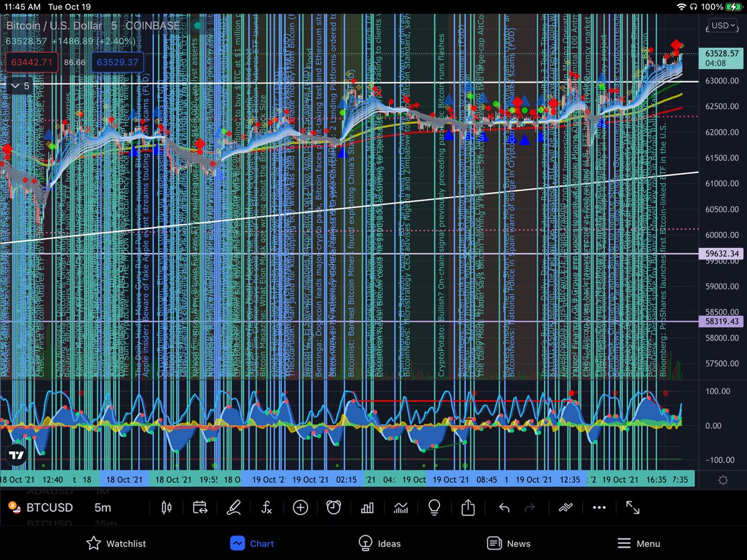Image resolution: width=747 pixels, height=560 pixels.
Task: Open the Menu tab
Action: click(x=638, y=543)
